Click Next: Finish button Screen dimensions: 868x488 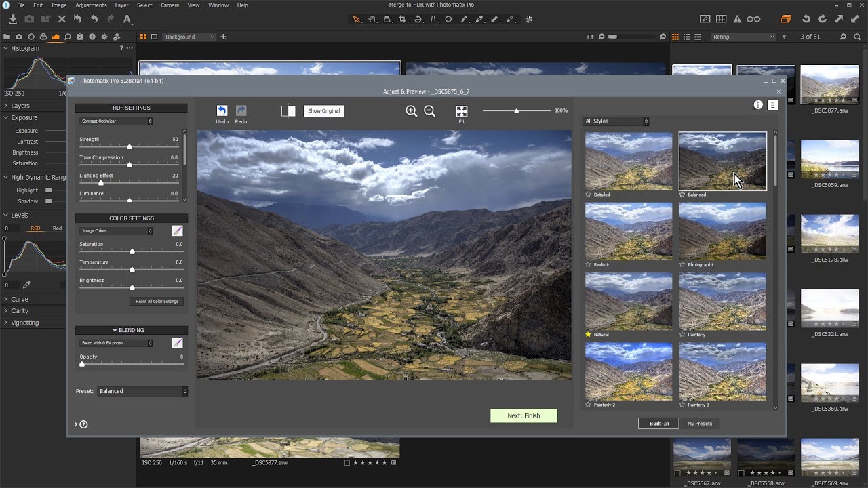[524, 415]
